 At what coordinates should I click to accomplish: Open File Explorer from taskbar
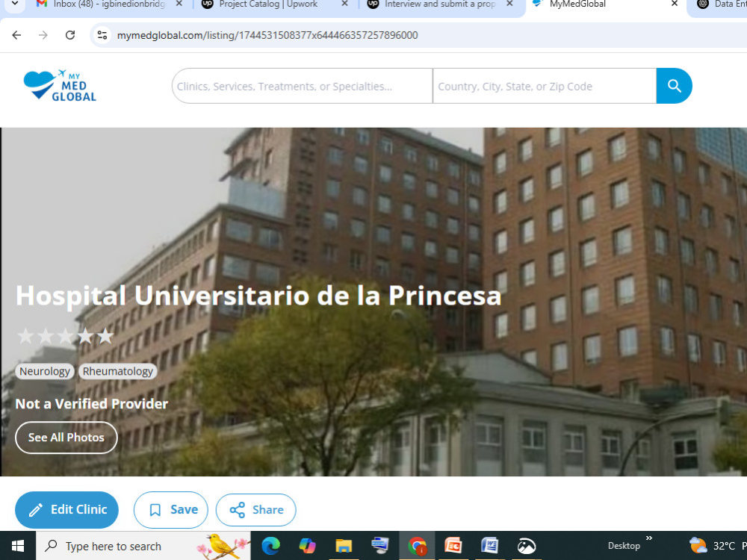(x=344, y=546)
